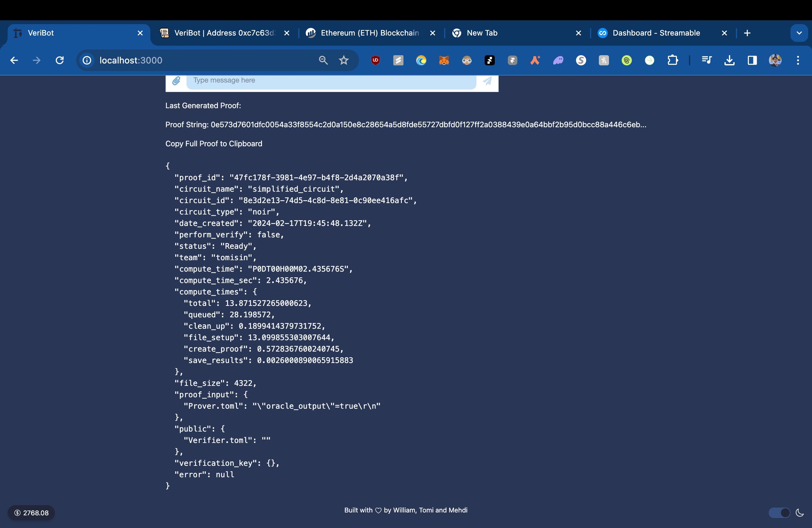Click the purple Phantom ghost extension icon
Screen dimensions: 812x528
click(x=558, y=60)
